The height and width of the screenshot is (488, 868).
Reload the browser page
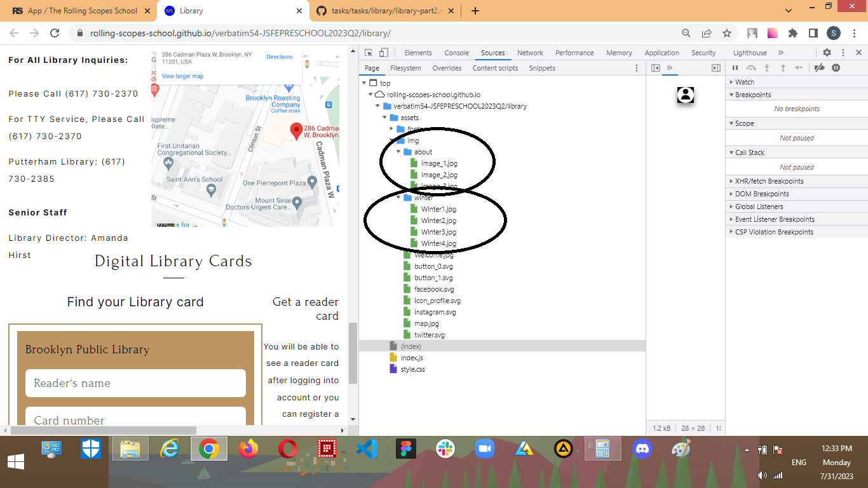click(55, 33)
